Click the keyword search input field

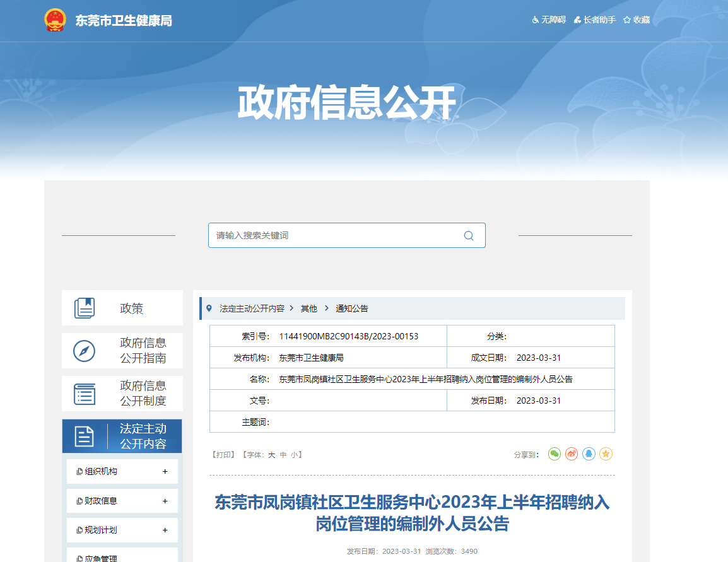[334, 235]
